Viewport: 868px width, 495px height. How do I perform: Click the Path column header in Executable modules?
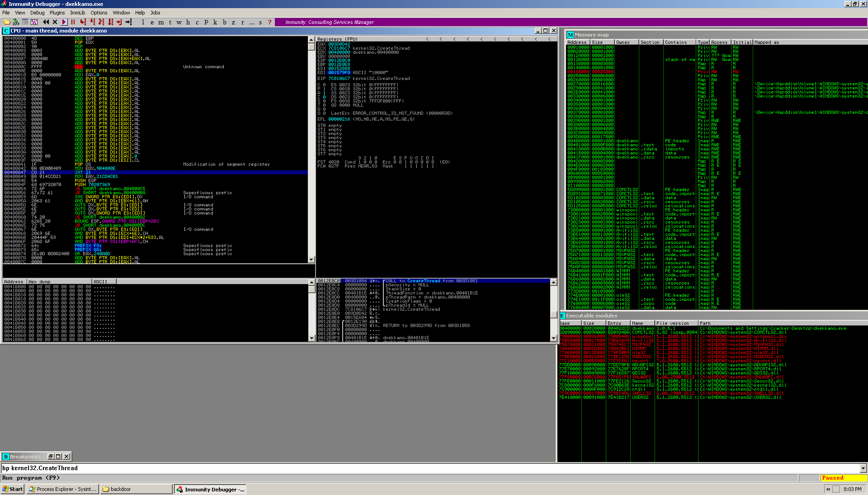pyautogui.click(x=782, y=323)
